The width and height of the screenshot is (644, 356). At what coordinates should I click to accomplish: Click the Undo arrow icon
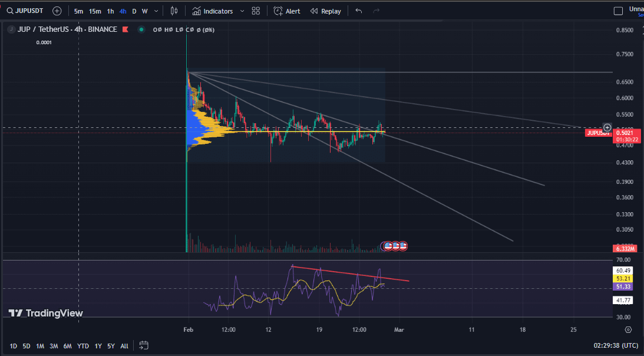pos(358,10)
